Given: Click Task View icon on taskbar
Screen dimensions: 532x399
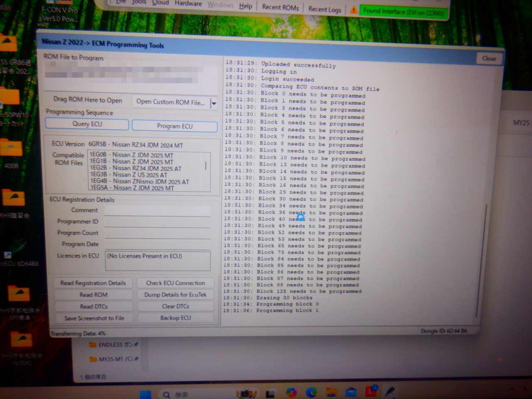Looking at the screenshot, I should point(271,394).
